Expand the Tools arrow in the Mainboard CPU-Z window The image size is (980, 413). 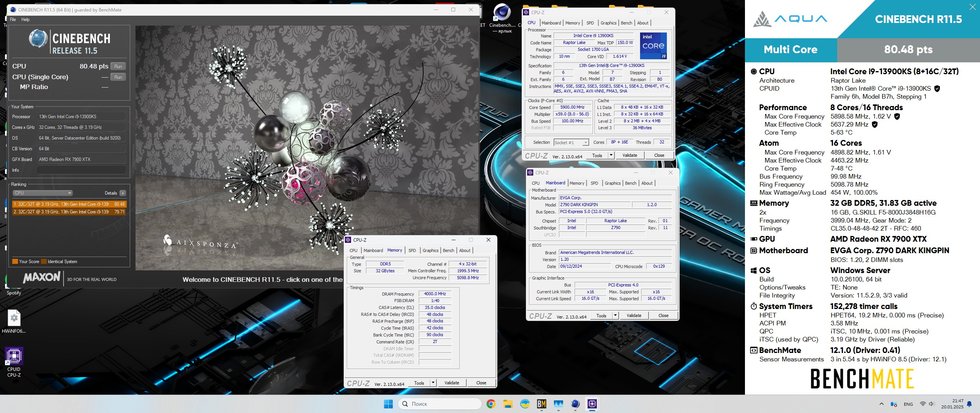[x=616, y=315]
